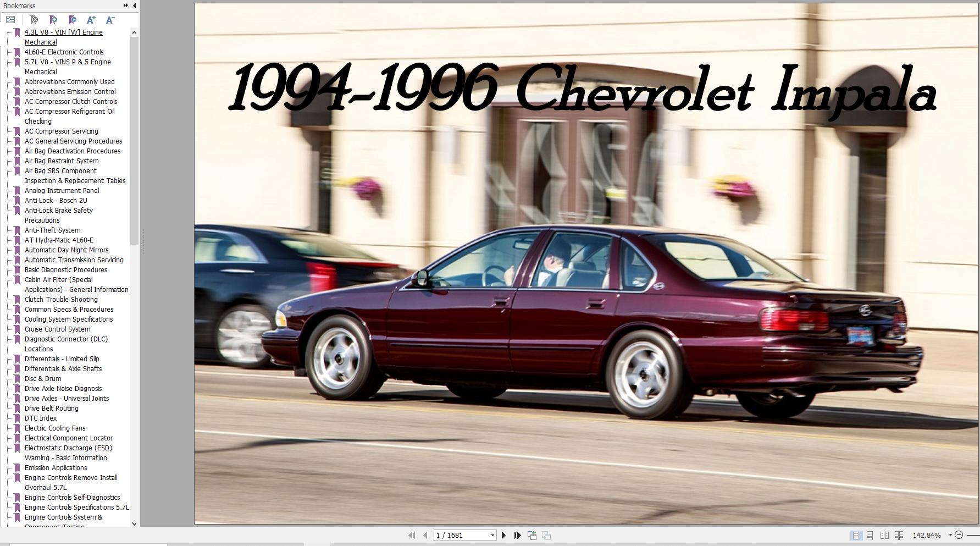Image resolution: width=980 pixels, height=546 pixels.
Task: Click bookmark icon beside Clutch Trouble Shooting
Action: click(17, 299)
